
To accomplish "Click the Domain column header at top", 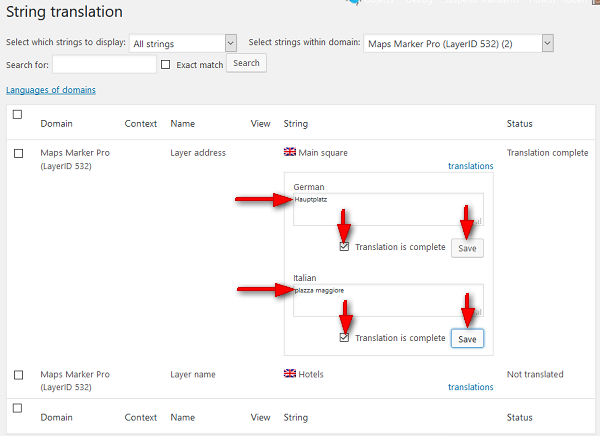I will (x=57, y=124).
